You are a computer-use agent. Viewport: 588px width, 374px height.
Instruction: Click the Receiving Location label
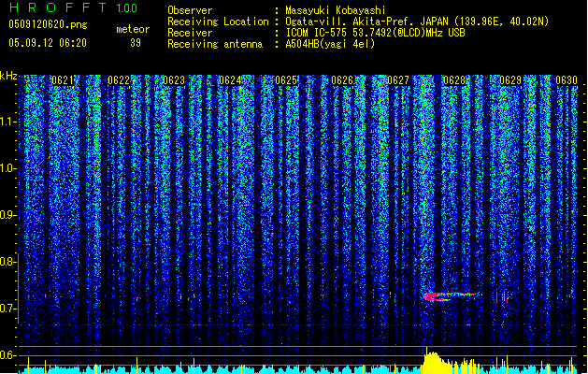[218, 22]
